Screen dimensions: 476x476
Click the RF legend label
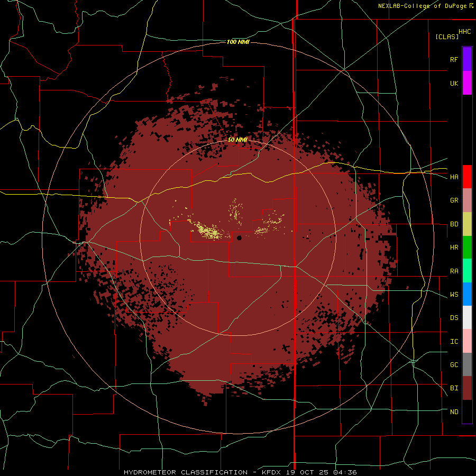454,59
